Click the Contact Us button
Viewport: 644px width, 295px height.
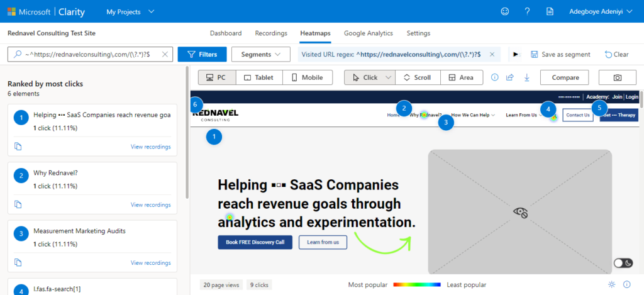[578, 115]
